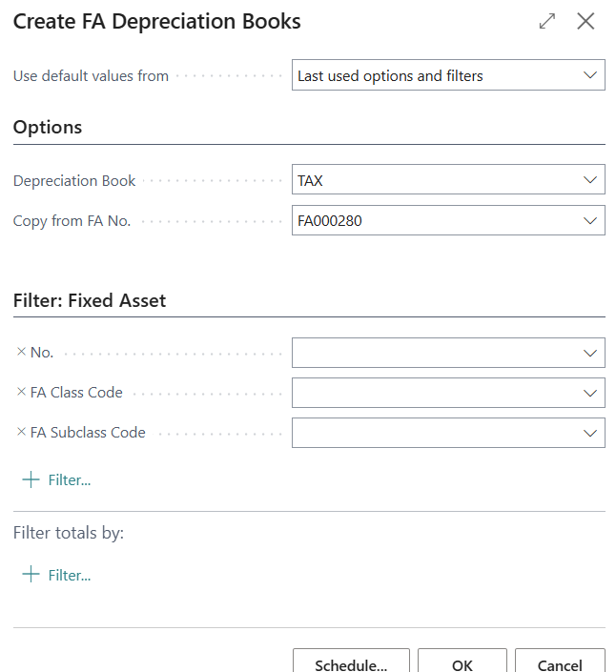Expand the Depreciation Book dropdown
The image size is (616, 672).
pos(590,180)
